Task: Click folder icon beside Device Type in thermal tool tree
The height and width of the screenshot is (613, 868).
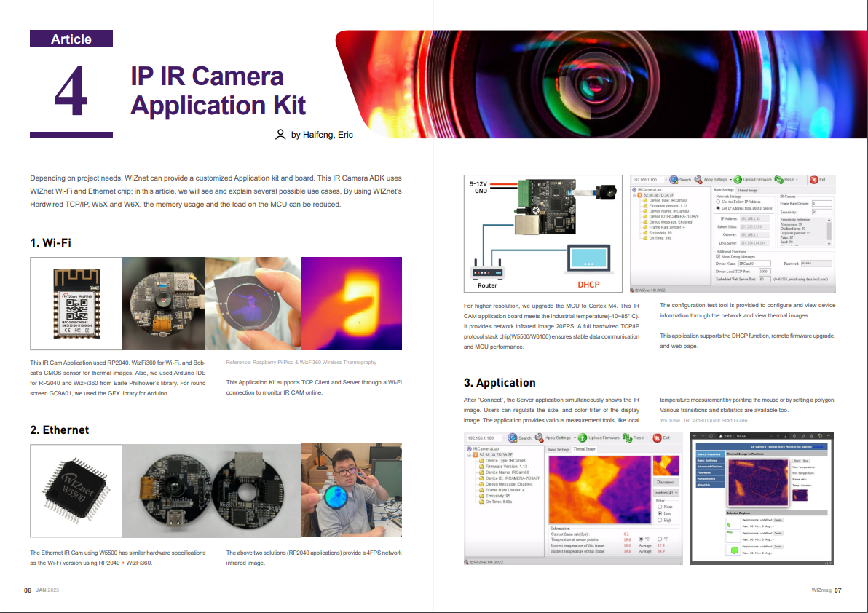Action: pos(481,461)
